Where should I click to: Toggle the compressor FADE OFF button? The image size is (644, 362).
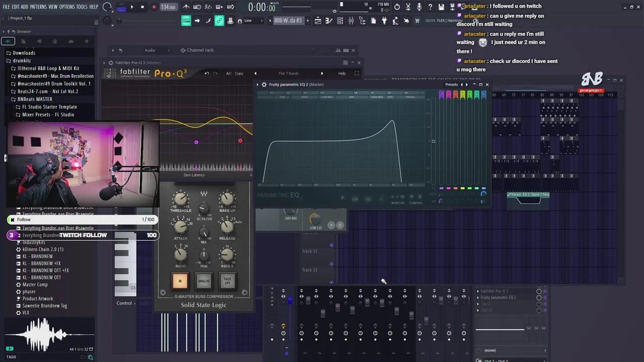(x=227, y=281)
